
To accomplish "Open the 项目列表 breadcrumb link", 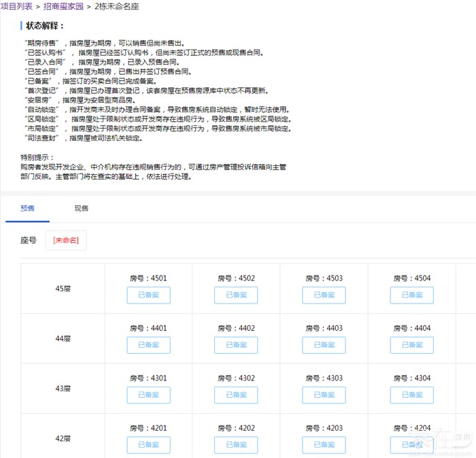I will [18, 6].
